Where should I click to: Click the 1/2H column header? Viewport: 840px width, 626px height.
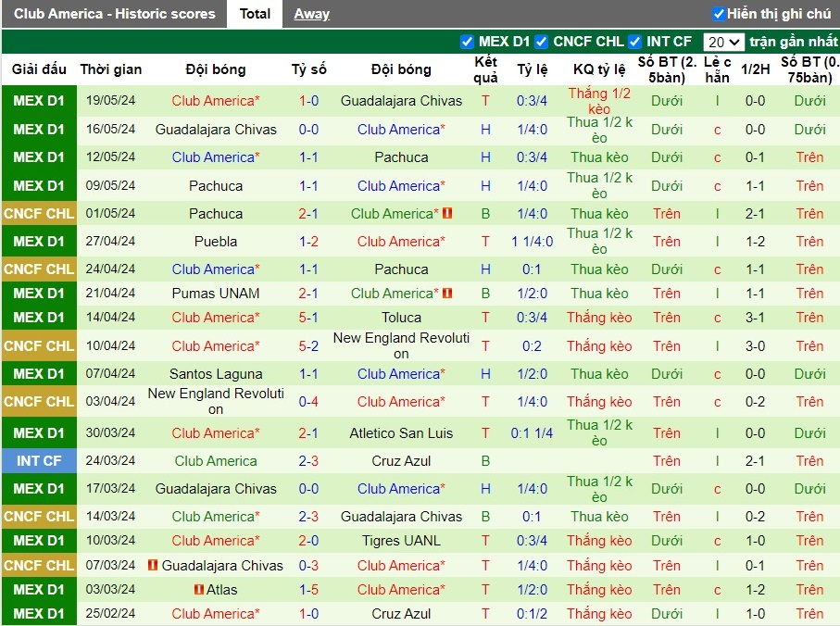(x=755, y=69)
